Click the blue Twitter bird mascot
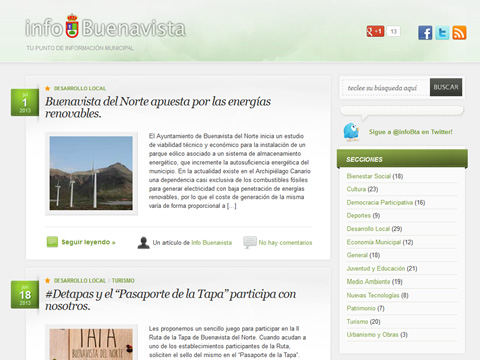This screenshot has width=480, height=360. 351,132
